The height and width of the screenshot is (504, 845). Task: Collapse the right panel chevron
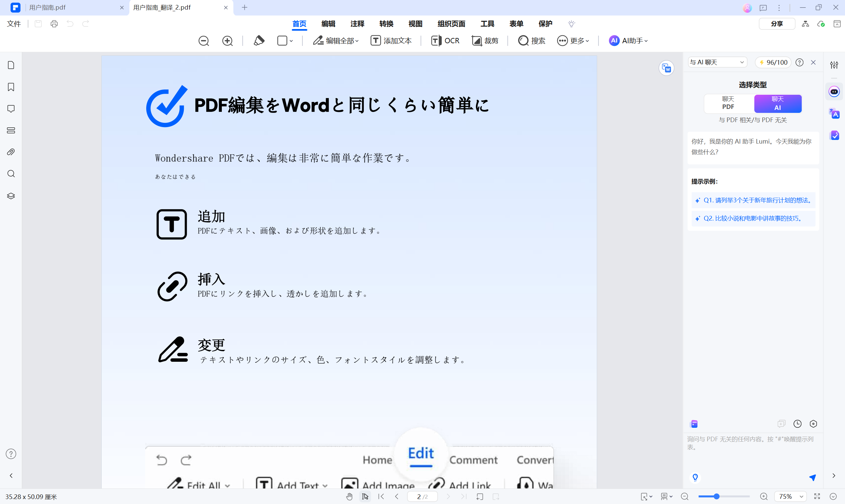pos(834,476)
